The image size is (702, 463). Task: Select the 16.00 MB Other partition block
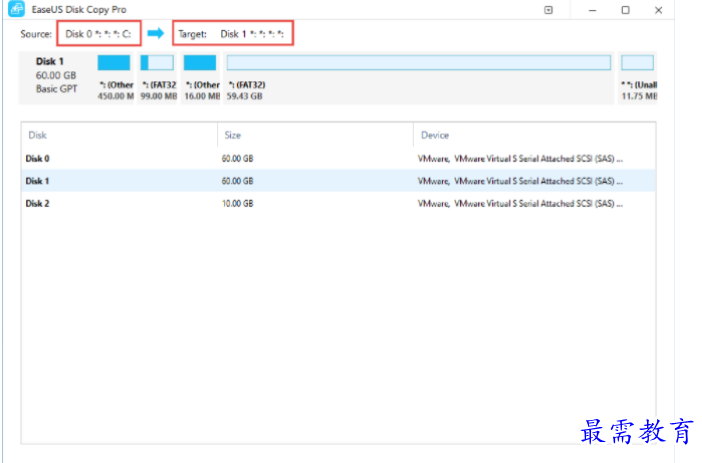coord(201,78)
